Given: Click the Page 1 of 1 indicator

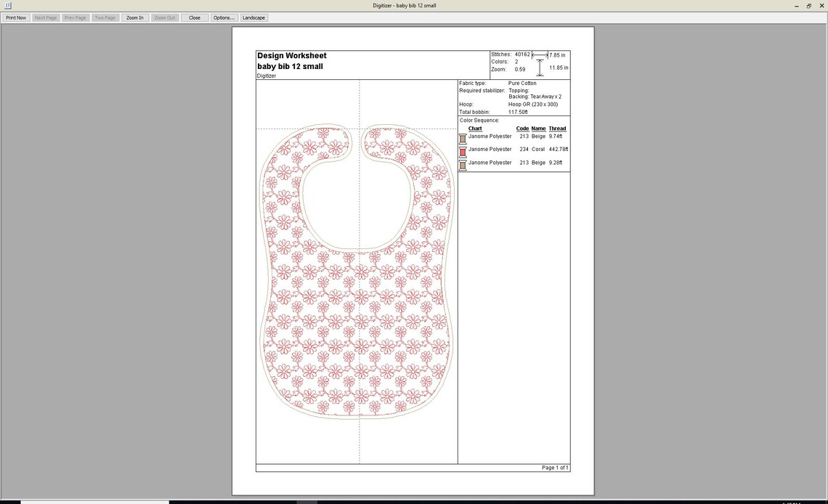Looking at the screenshot, I should (x=556, y=467).
